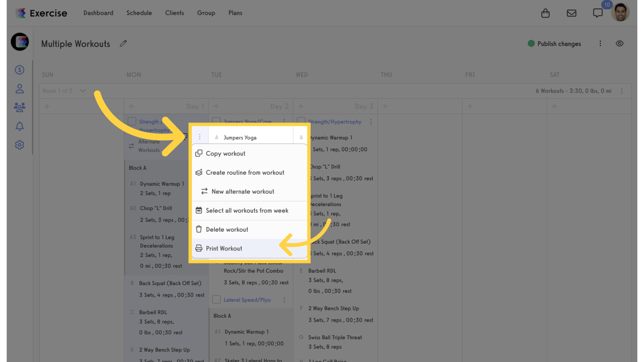Go to the Plans tab

click(235, 13)
